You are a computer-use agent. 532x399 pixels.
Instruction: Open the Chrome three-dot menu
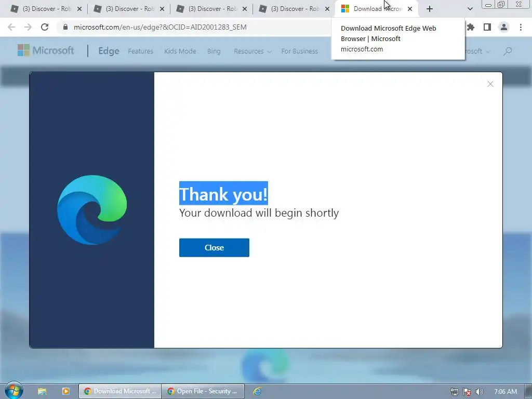(521, 27)
